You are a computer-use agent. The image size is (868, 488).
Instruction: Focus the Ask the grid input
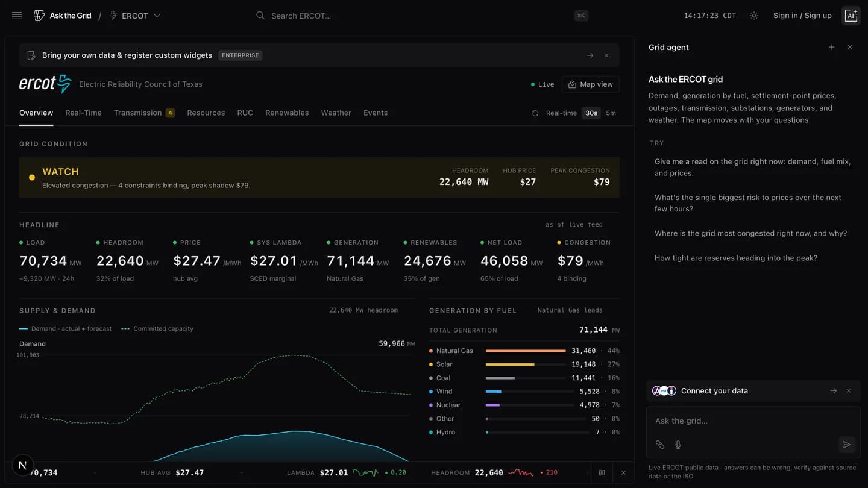pyautogui.click(x=753, y=421)
